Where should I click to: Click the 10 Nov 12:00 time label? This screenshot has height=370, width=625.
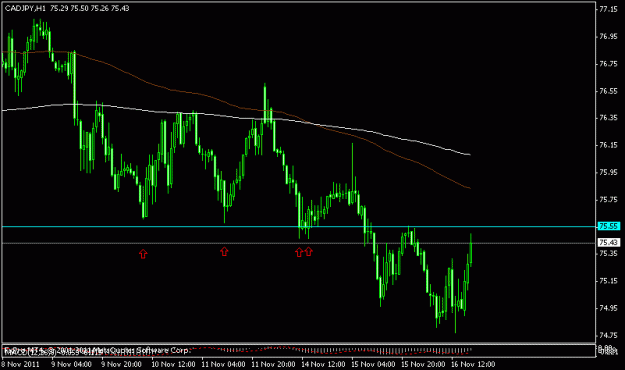tap(173, 364)
